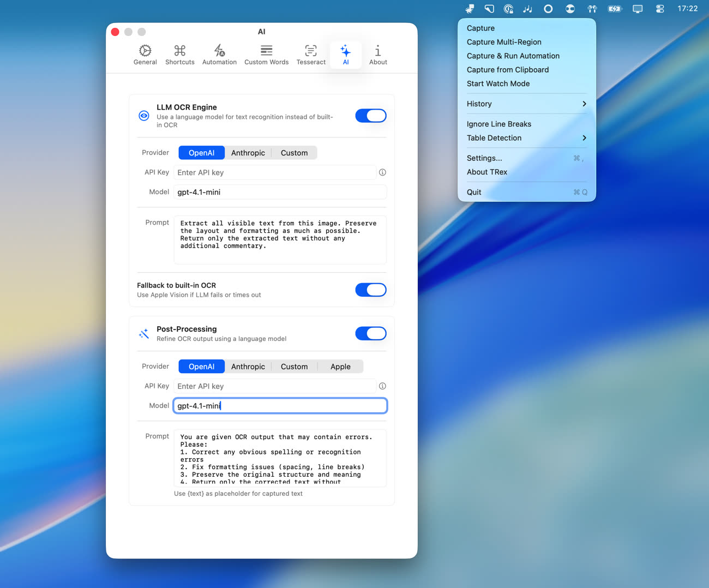The image size is (709, 588).
Task: Select Anthropic as LLM OCR provider
Action: pos(248,153)
